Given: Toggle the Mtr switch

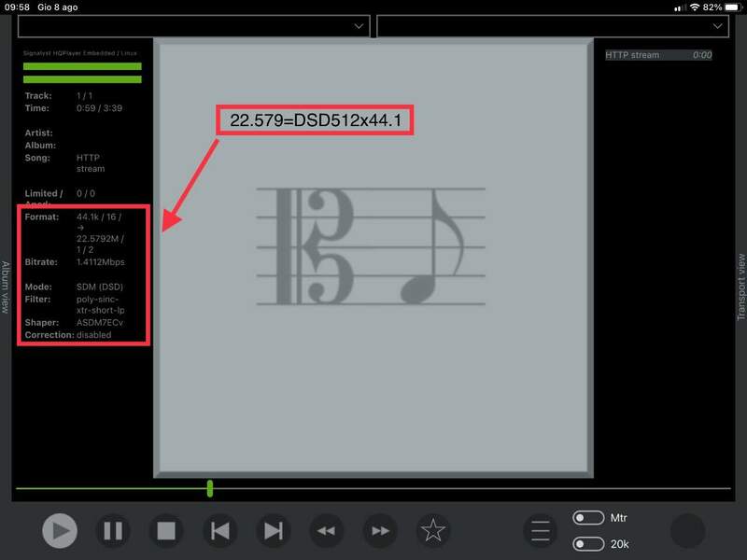Looking at the screenshot, I should tap(587, 518).
